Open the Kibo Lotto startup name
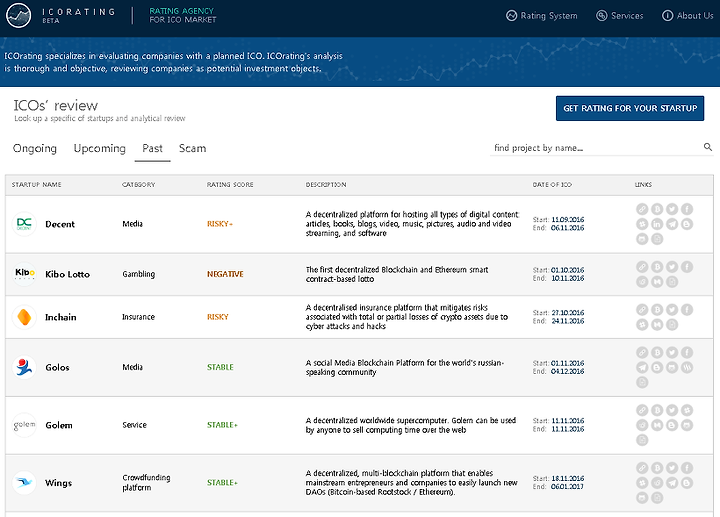The image size is (720, 517). pos(68,274)
